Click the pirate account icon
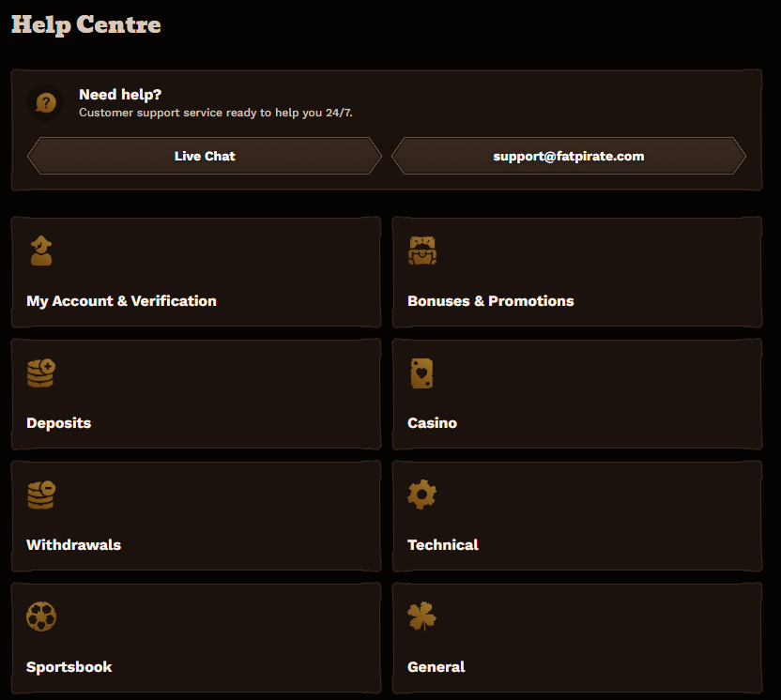The width and height of the screenshot is (781, 700). [41, 251]
